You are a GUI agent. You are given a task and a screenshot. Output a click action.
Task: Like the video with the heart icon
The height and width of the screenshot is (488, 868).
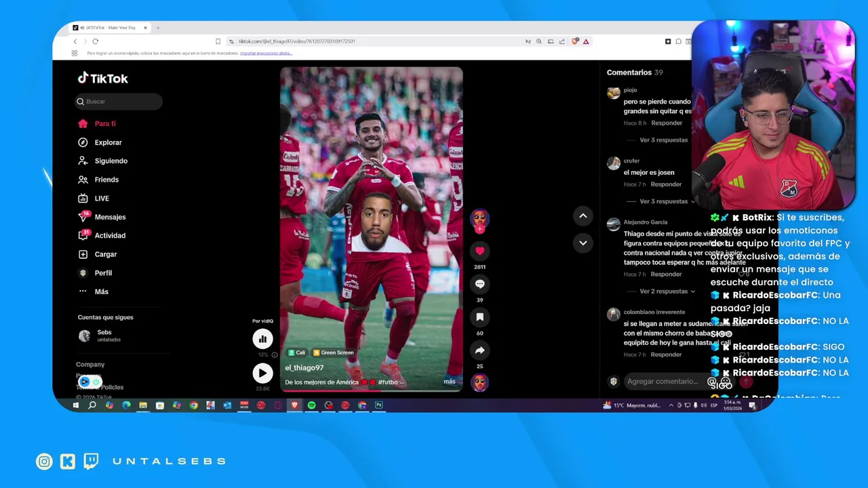click(x=479, y=251)
